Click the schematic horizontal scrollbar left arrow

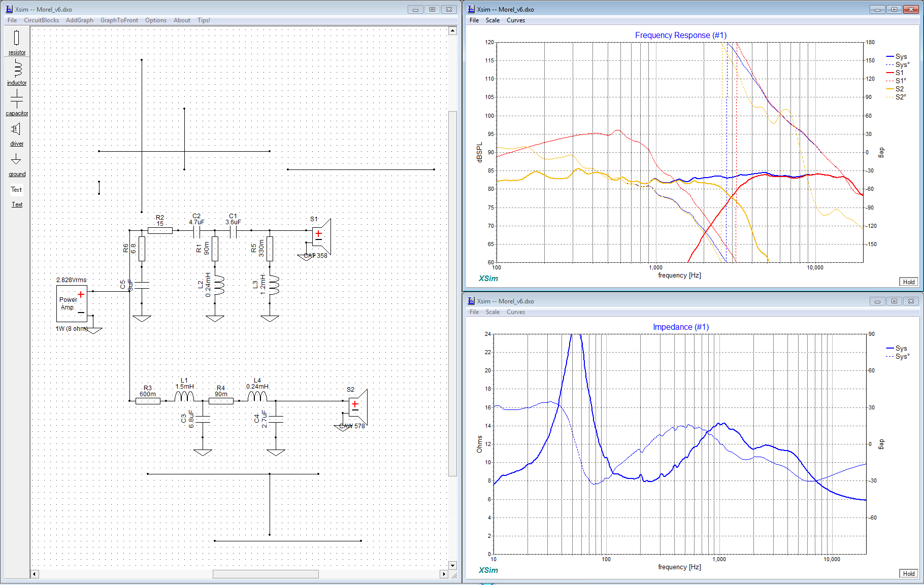[35, 574]
